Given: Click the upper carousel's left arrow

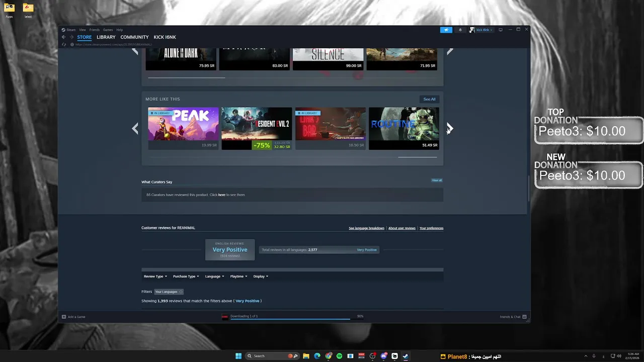Looking at the screenshot, I should [135, 51].
